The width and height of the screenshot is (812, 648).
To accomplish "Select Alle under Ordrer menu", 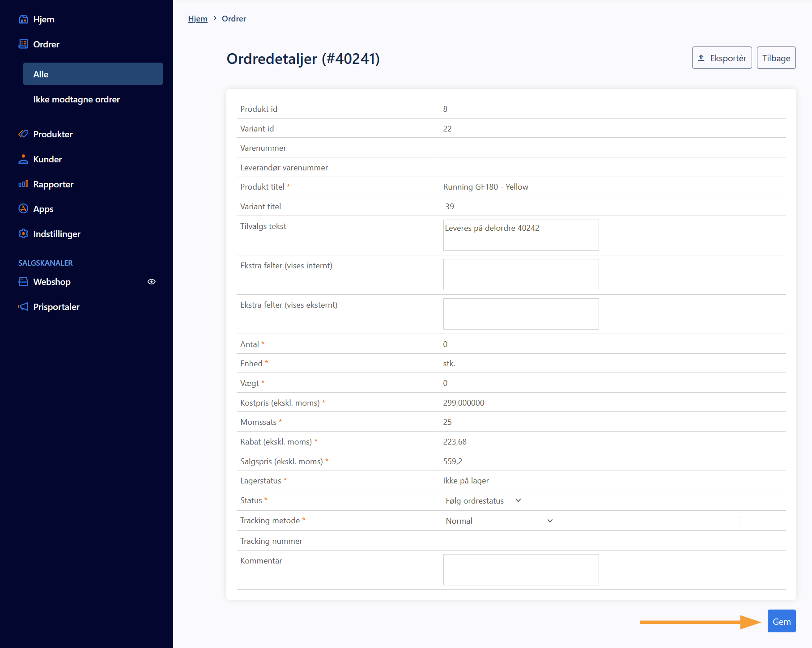I will pyautogui.click(x=93, y=74).
